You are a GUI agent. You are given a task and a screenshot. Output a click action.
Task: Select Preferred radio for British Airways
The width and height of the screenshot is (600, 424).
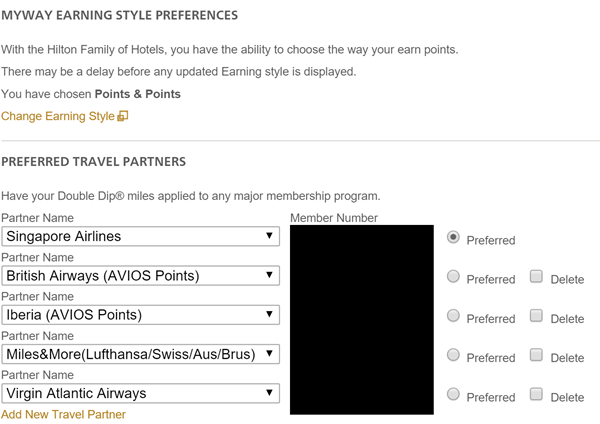point(453,276)
